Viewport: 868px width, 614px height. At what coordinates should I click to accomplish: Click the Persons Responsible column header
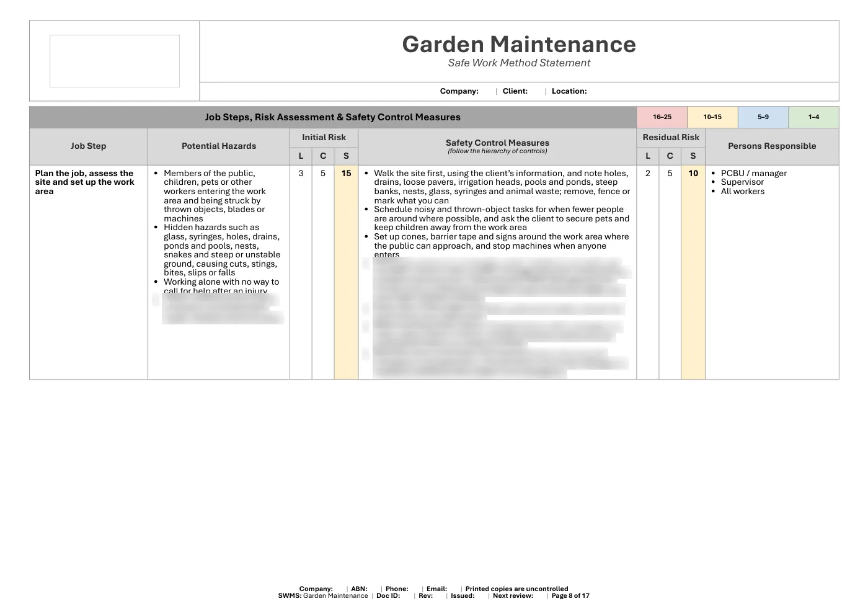click(x=772, y=146)
